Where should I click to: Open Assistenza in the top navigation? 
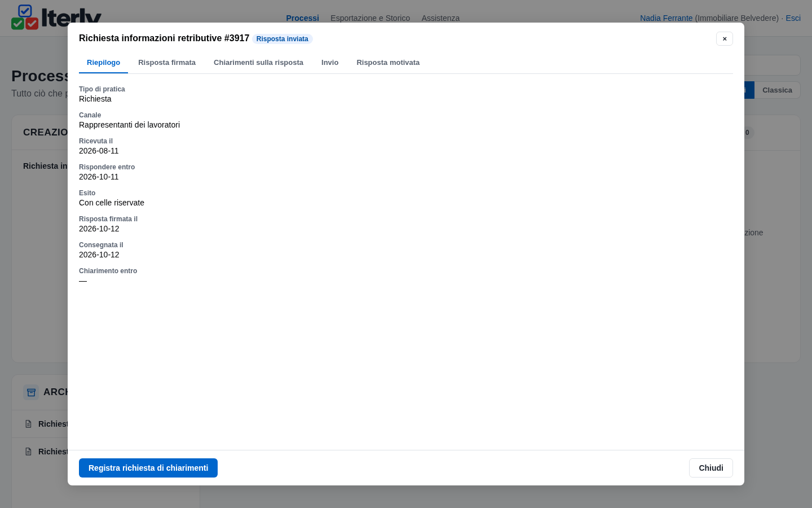440,18
